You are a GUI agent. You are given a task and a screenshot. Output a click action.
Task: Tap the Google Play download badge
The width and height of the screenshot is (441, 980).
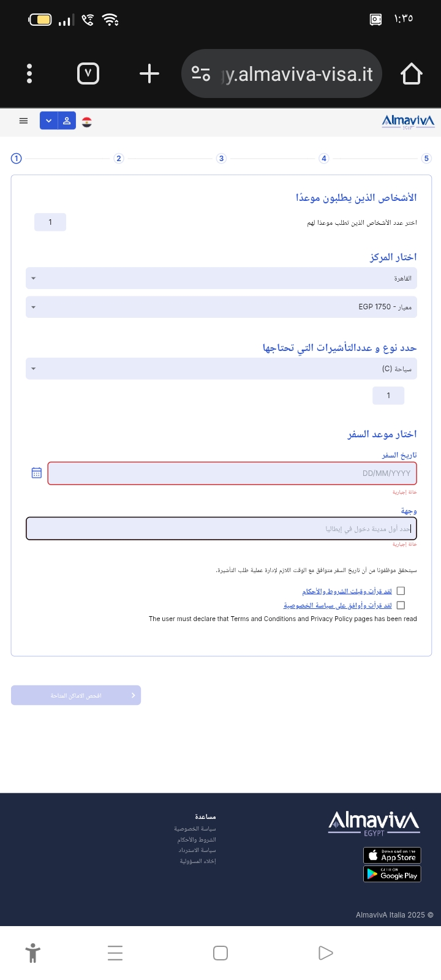click(392, 873)
